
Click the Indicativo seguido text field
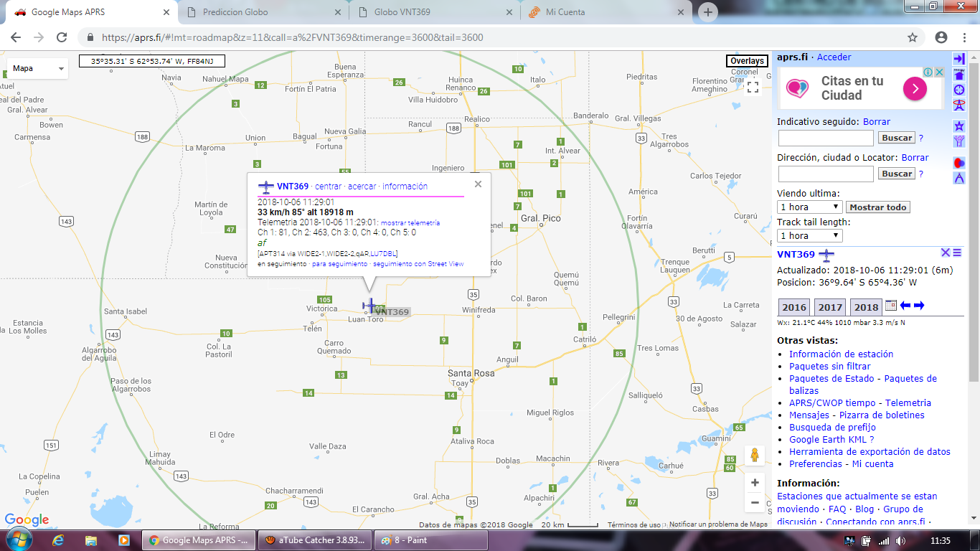826,138
